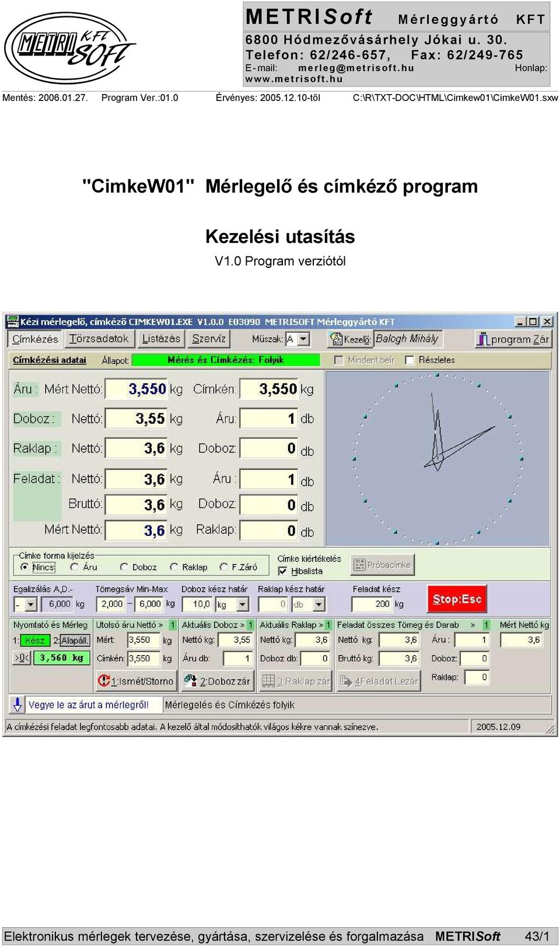Image resolution: width=560 pixels, height=947 pixels.
Task: Open the Műszak shift dropdown
Action: click(303, 339)
